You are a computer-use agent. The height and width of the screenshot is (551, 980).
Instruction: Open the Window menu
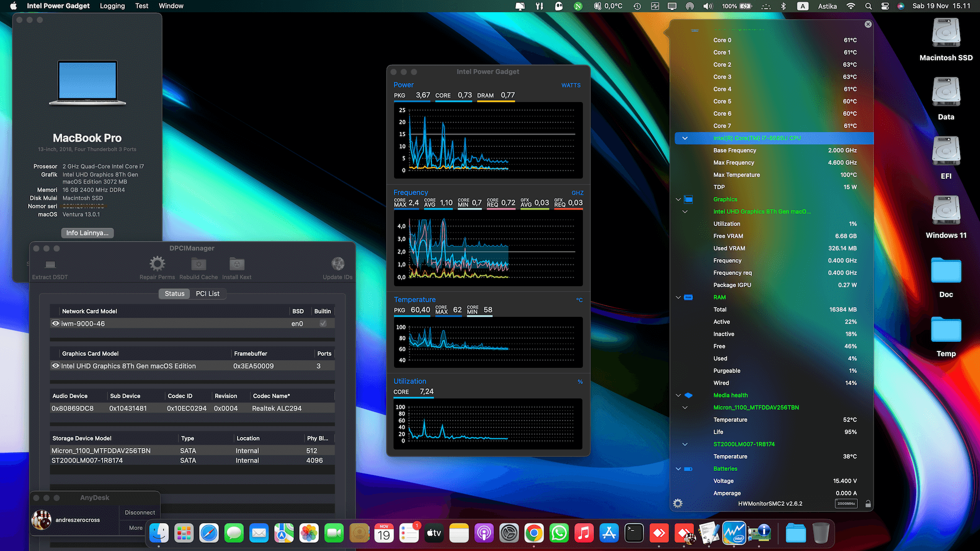tap(171, 6)
